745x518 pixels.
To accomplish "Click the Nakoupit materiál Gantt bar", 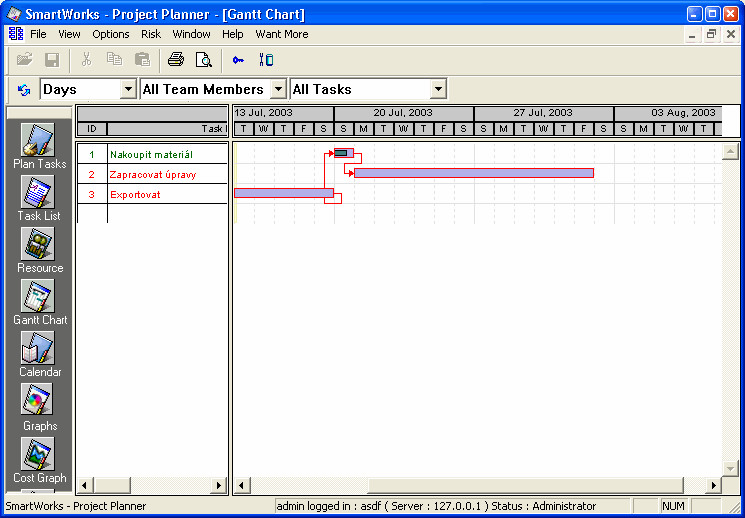I will coord(344,153).
